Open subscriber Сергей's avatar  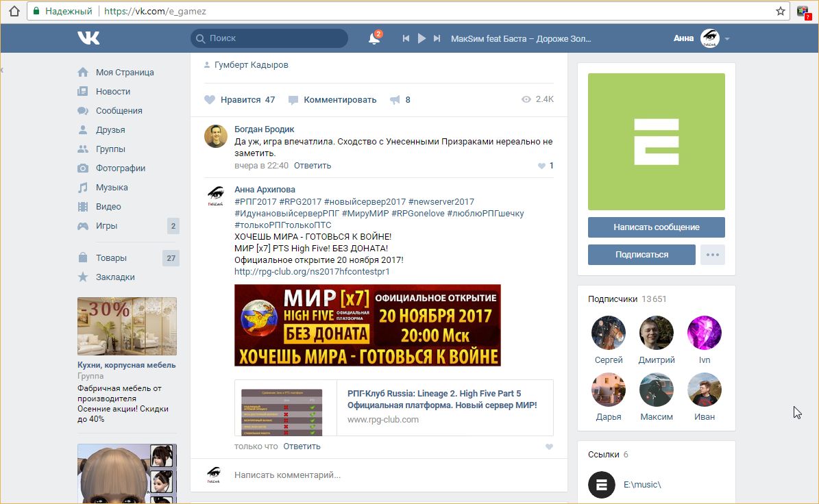609,332
